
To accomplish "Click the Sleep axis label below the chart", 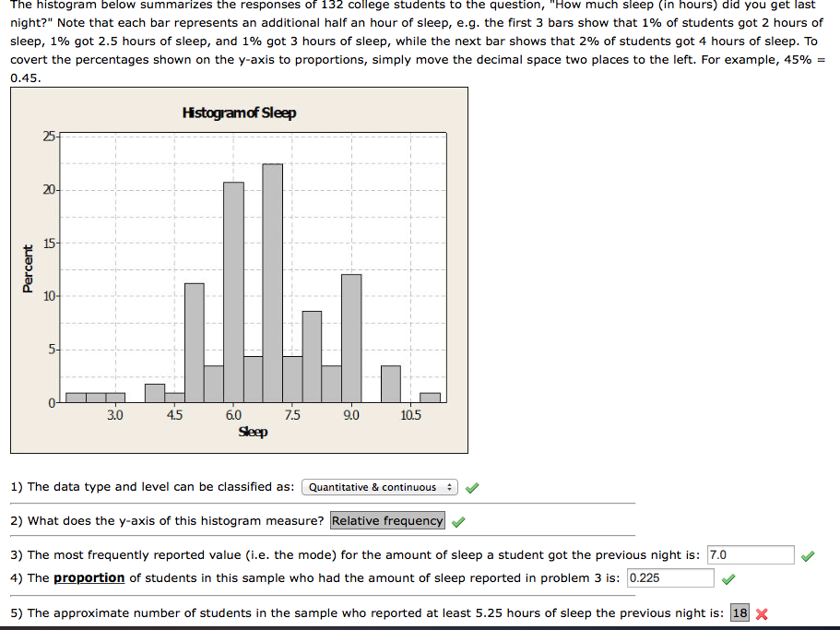I will coord(254,432).
